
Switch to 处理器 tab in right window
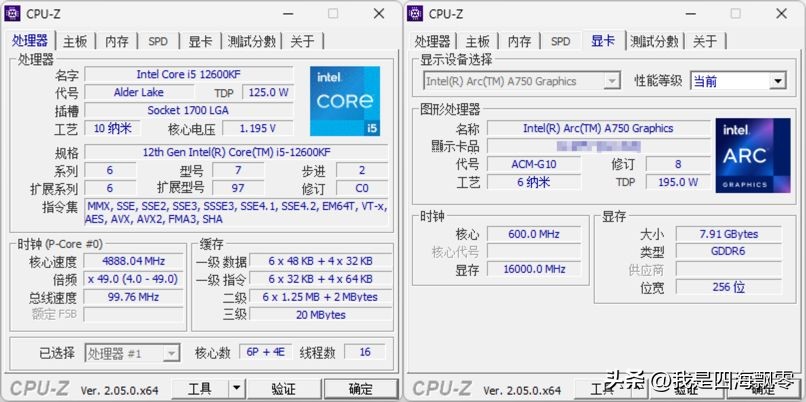[x=433, y=42]
